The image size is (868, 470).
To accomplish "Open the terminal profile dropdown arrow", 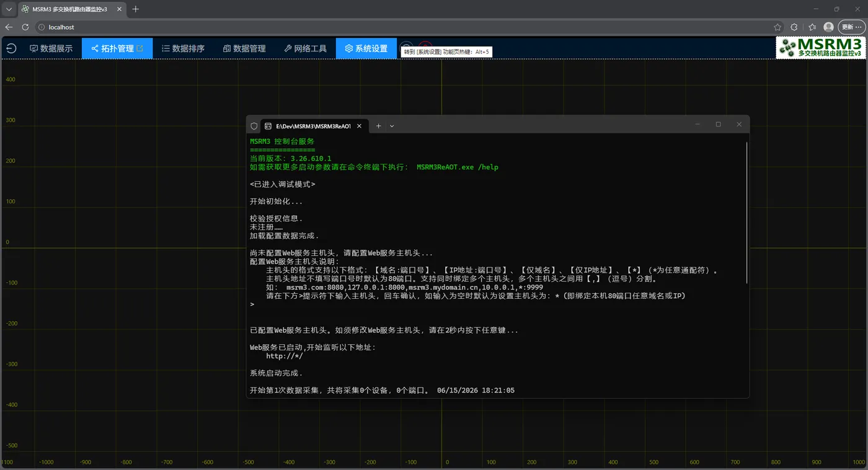I will point(392,126).
